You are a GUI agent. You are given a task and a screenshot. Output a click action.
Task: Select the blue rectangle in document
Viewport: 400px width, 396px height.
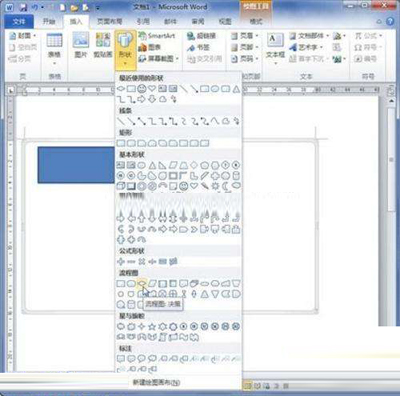(76, 165)
